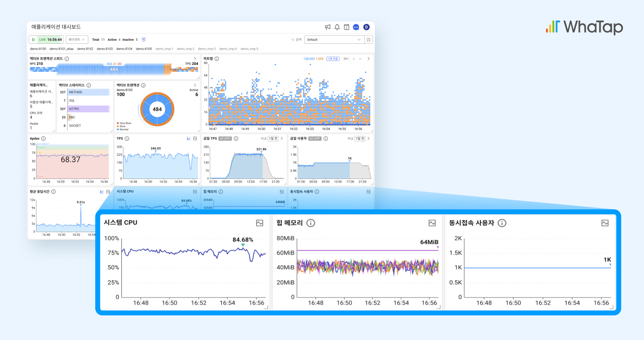Image resolution: width=644 pixels, height=340 pixels.
Task: Click the METHOD bar in 액티브 스테이터스
Action: [x=88, y=92]
